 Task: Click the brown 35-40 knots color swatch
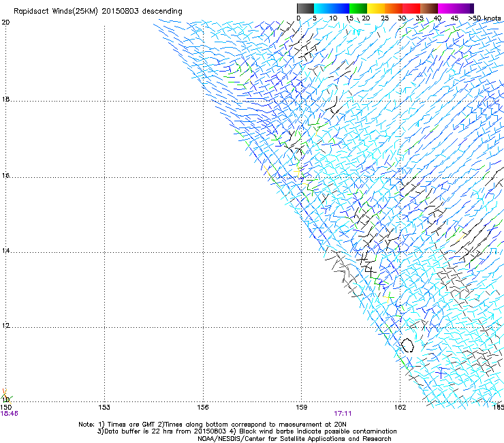pyautogui.click(x=429, y=8)
